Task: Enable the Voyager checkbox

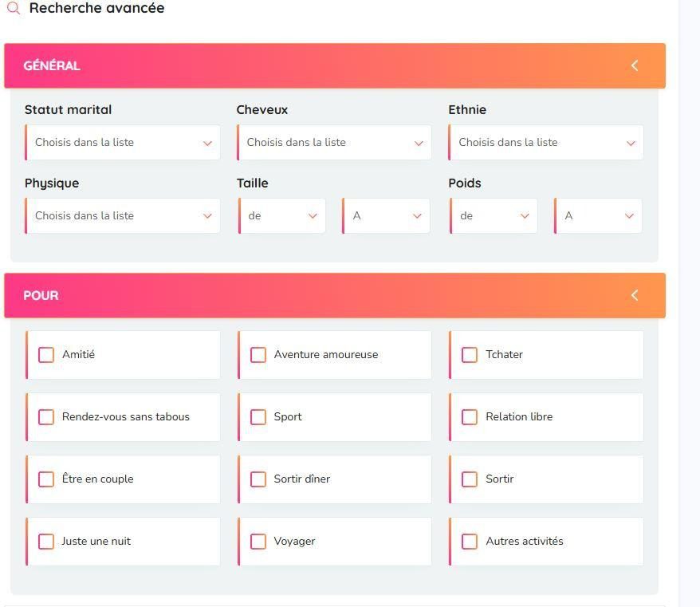Action: [258, 542]
